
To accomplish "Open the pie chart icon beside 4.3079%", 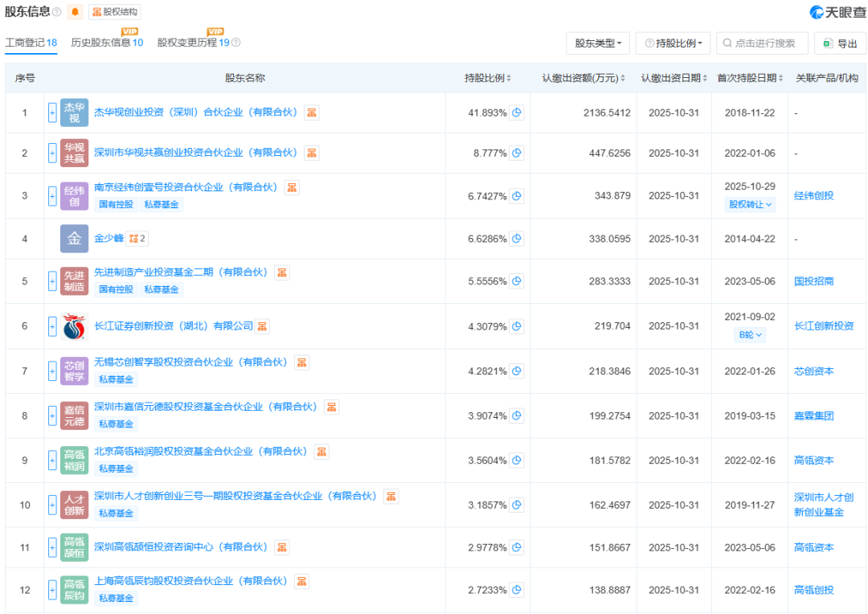I will click(517, 326).
